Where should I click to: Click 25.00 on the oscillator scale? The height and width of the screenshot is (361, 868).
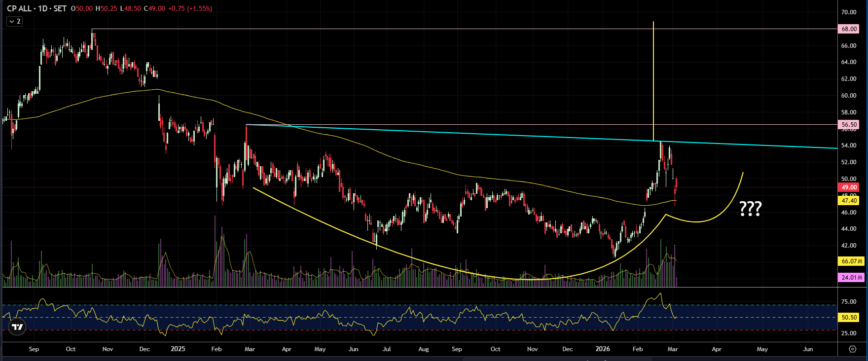(x=849, y=333)
